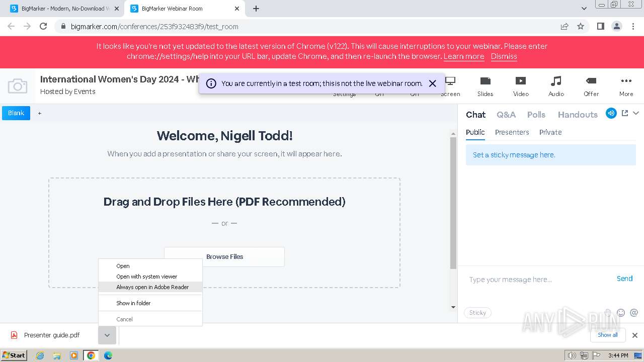Toggle the Sticky message pill

[x=477, y=313]
